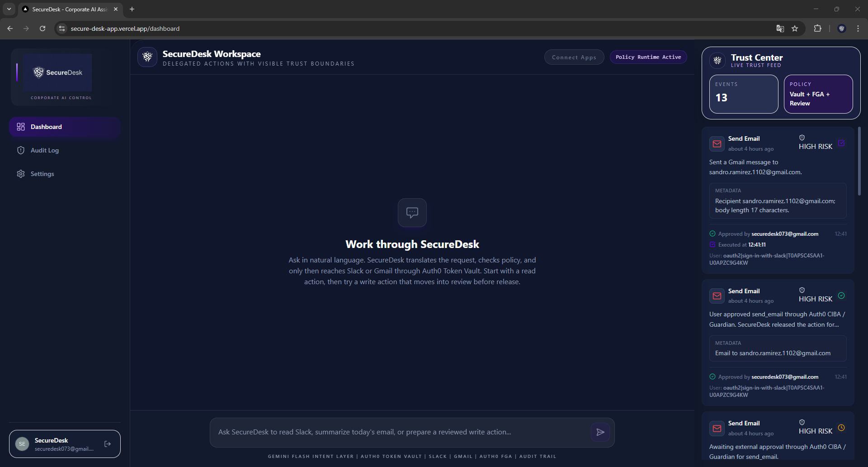Click the metadata box with body length 17 characters
This screenshot has width=868, height=467.
[x=778, y=201]
